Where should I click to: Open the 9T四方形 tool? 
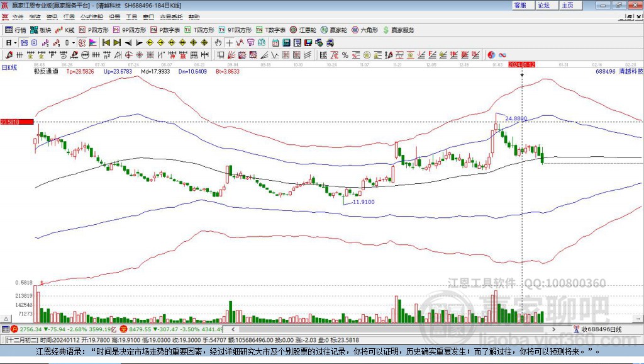[235, 30]
